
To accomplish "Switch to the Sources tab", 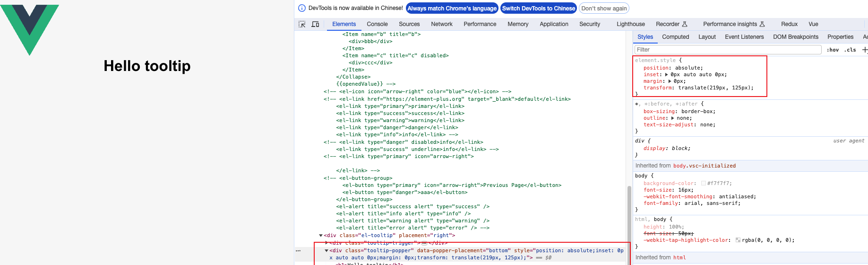I will (409, 24).
